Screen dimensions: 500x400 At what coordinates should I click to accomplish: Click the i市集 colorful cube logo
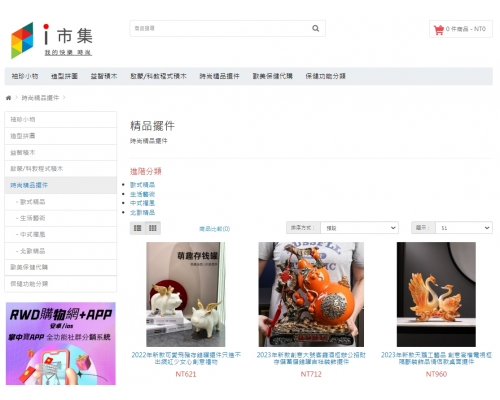point(22,40)
